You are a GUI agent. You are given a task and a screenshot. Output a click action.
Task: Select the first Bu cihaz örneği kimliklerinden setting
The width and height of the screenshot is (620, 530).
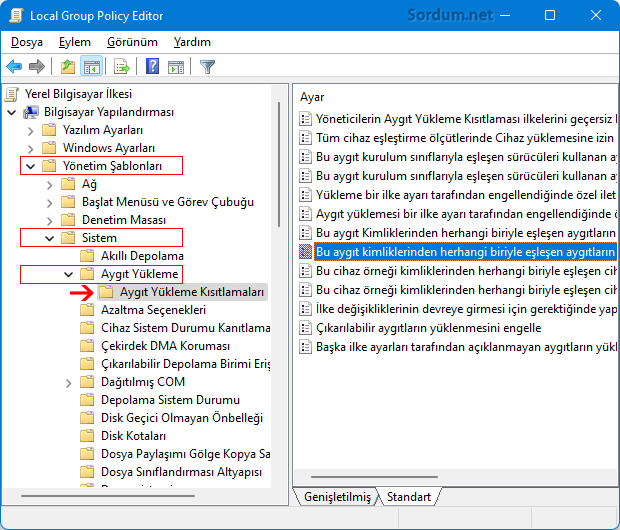pyautogui.click(x=466, y=271)
